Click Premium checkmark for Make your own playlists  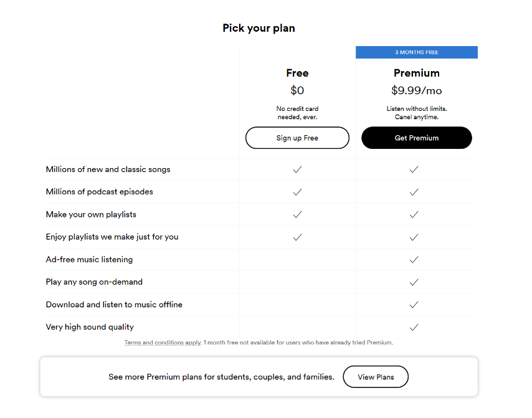(x=414, y=214)
